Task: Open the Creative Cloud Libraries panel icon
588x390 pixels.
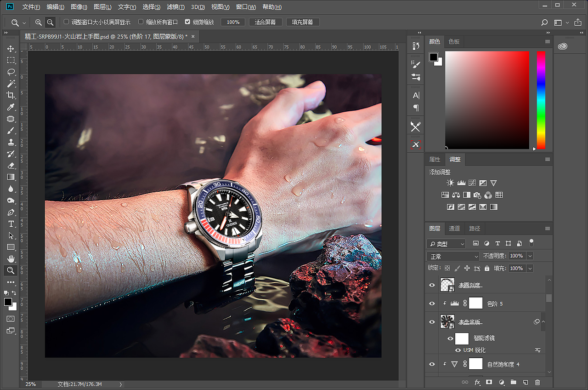Action: pyautogui.click(x=563, y=46)
